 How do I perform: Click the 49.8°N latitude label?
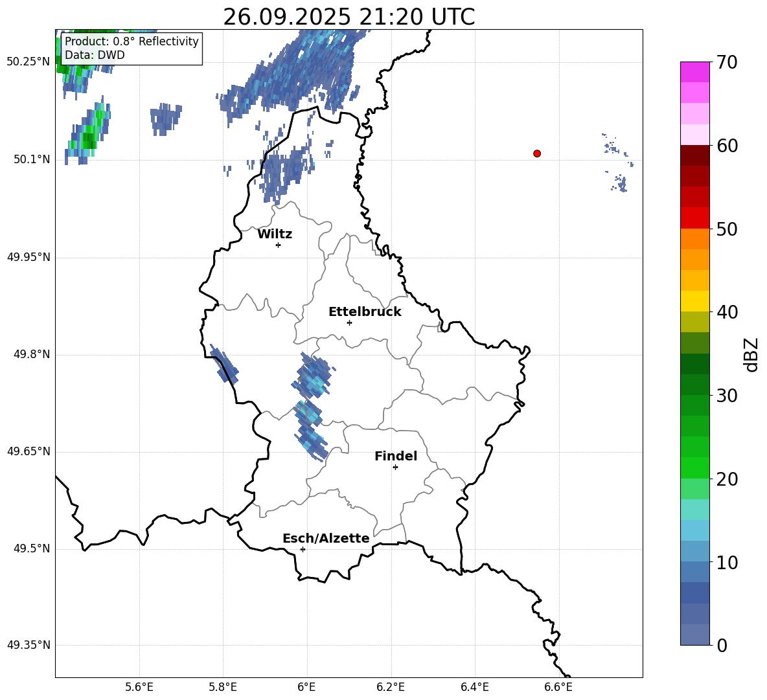tap(32, 354)
